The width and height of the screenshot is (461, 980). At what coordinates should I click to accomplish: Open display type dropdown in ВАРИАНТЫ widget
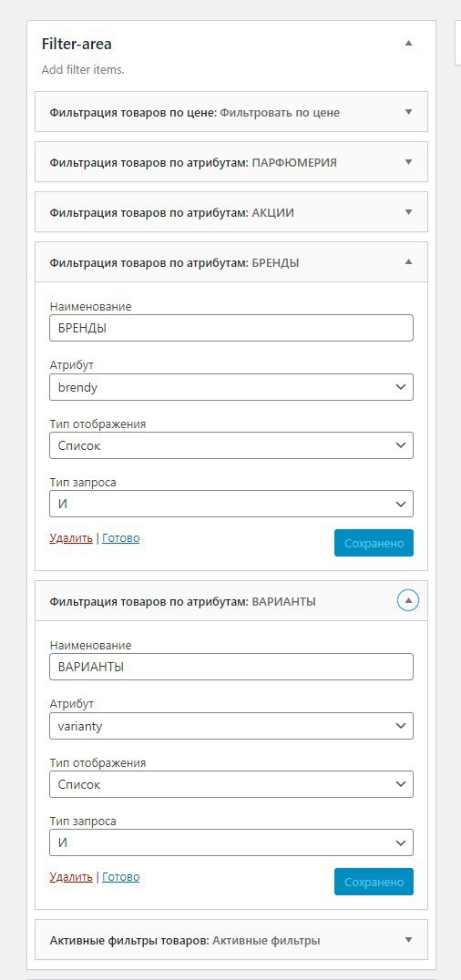(231, 784)
